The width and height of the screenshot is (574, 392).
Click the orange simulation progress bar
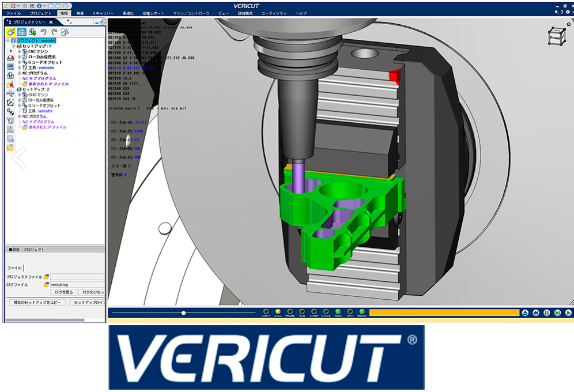(x=444, y=312)
